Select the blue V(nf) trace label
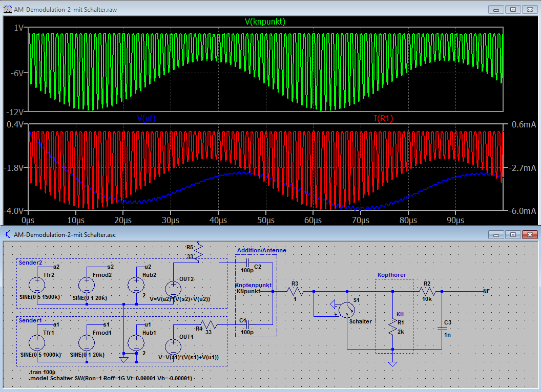 tap(147, 119)
